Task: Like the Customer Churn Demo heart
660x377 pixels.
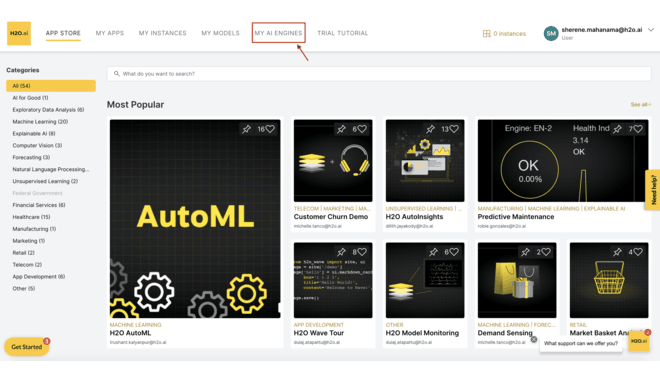Action: point(362,129)
